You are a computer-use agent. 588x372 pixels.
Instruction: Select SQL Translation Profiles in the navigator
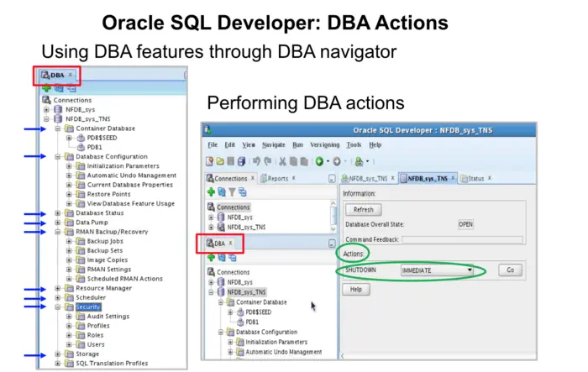pos(112,364)
